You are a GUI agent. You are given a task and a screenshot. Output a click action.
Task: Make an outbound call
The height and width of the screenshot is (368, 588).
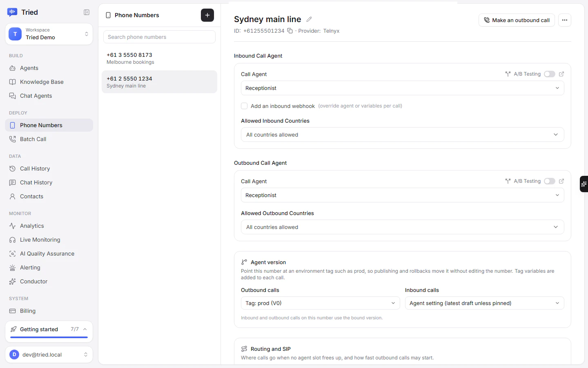[517, 20]
